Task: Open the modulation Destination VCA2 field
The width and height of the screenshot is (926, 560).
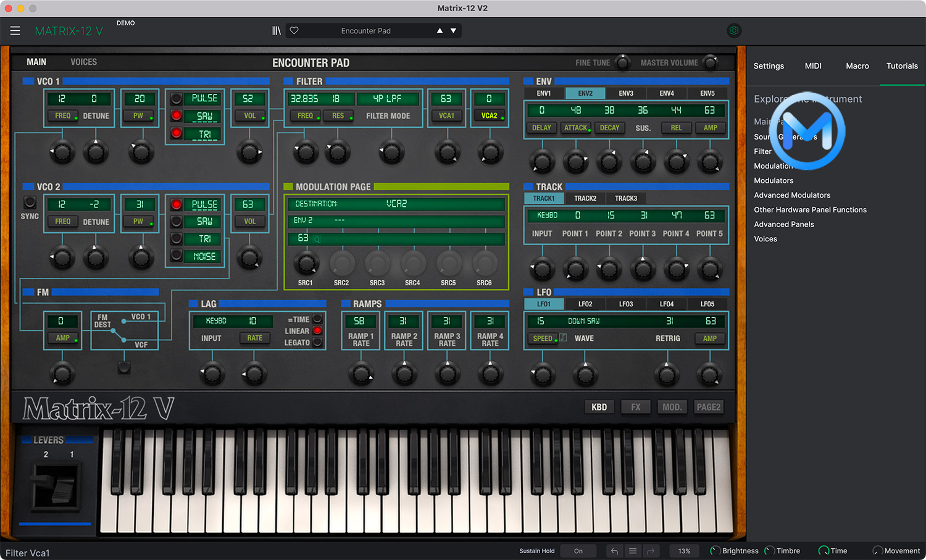Action: click(x=396, y=204)
